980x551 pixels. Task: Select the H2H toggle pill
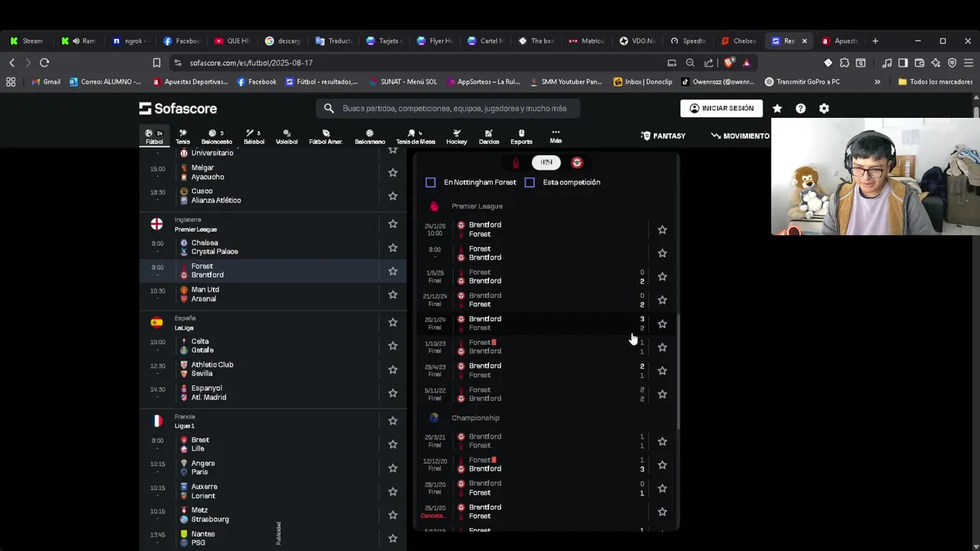click(x=546, y=162)
